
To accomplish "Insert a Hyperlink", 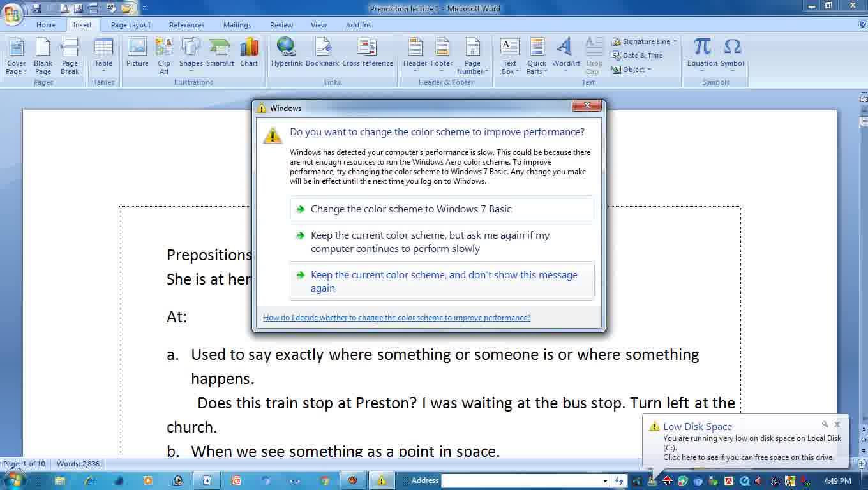I will 287,52.
